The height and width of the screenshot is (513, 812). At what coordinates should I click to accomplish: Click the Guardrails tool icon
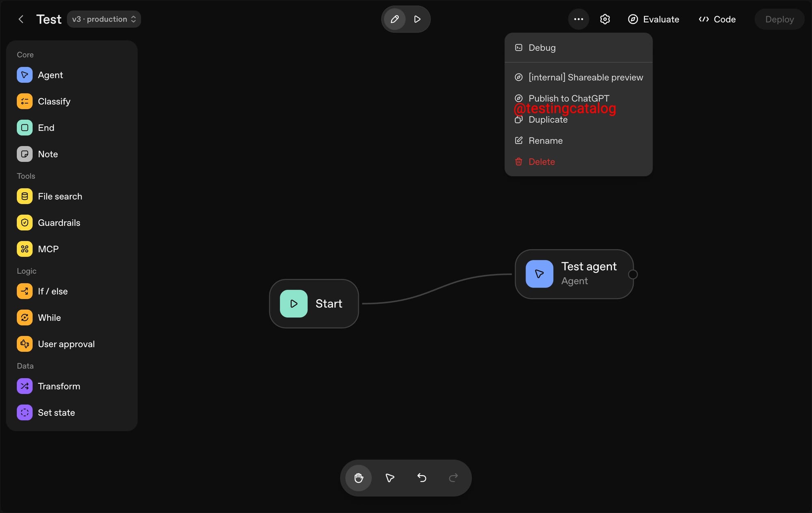tap(24, 223)
